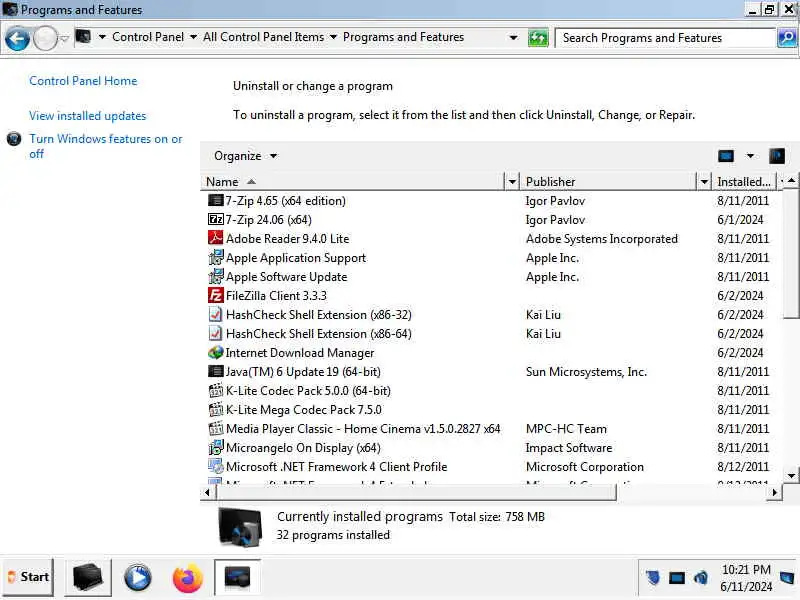Screen dimensions: 800x600
Task: Open View installed updates link
Action: pyautogui.click(x=87, y=116)
